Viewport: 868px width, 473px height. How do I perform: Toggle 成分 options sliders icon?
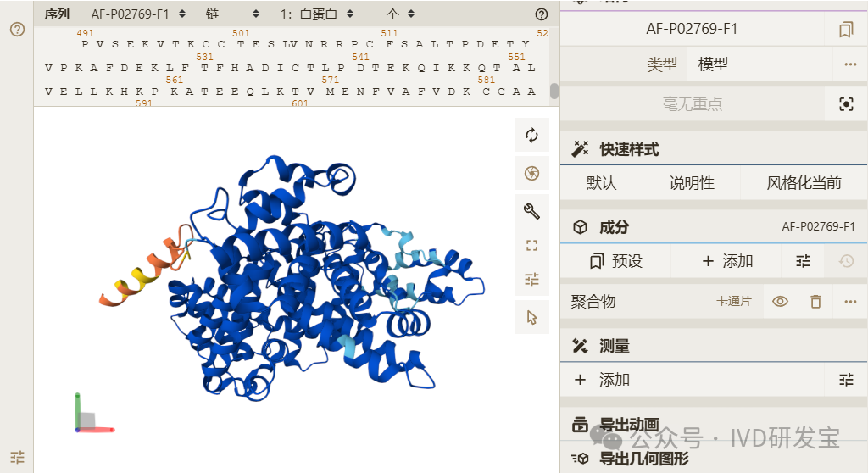pos(804,261)
